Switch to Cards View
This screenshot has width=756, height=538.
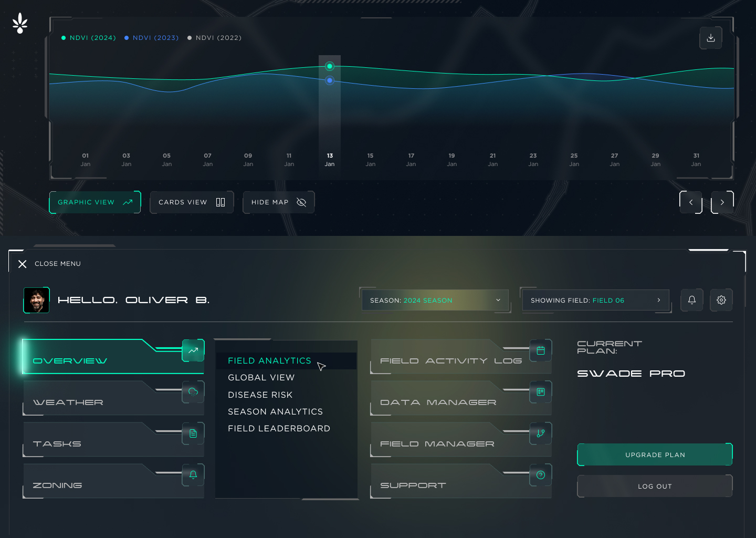click(x=192, y=202)
